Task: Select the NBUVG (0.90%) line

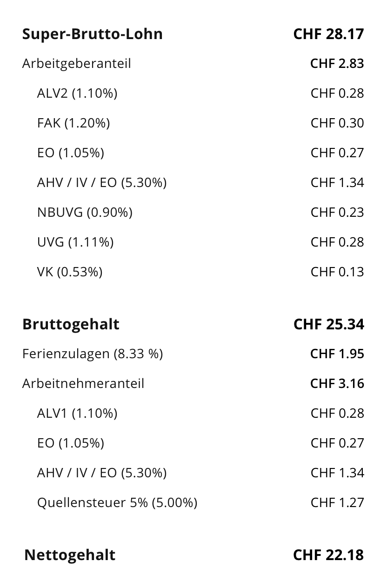Action: [x=85, y=212]
